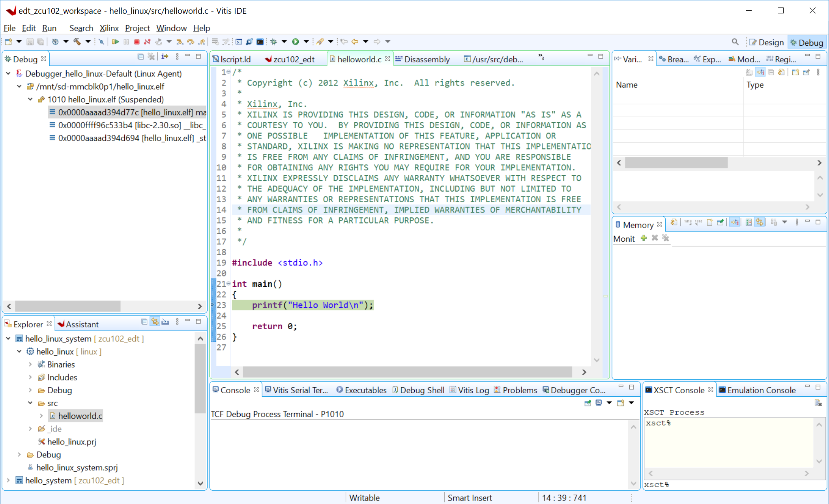This screenshot has height=504, width=829.
Task: Open the Run launch dropdown arrow
Action: [x=306, y=42]
